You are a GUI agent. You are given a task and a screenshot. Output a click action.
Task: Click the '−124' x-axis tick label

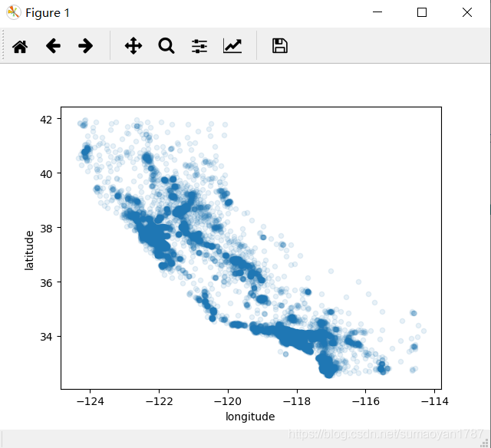[x=91, y=401]
